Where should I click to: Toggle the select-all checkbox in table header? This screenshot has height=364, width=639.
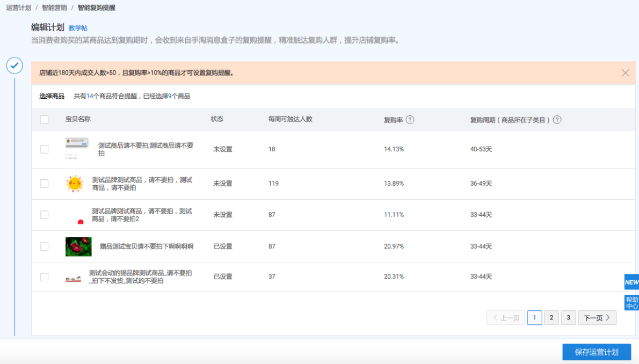point(44,119)
